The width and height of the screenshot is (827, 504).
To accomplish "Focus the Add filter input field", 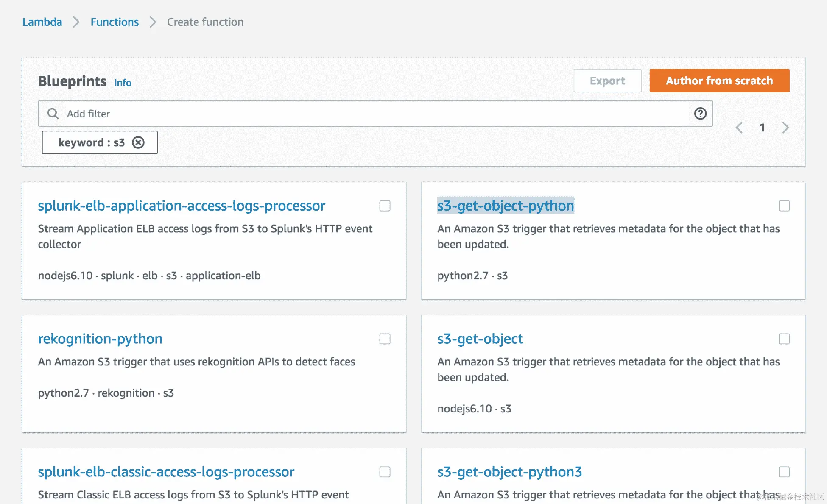I will point(373,114).
